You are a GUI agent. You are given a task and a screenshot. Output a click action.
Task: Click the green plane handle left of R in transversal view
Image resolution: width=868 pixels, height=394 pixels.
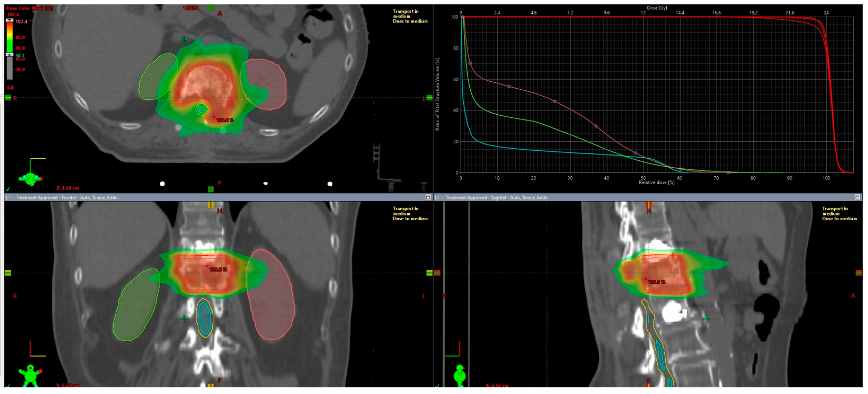8,98
